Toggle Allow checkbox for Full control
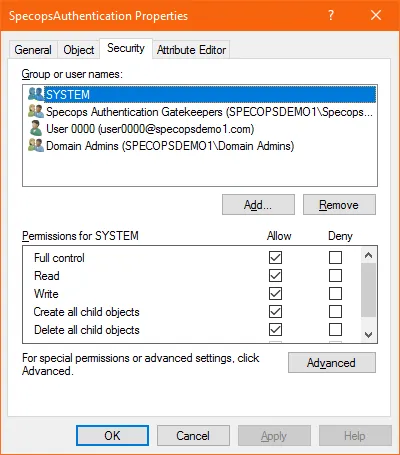Screen dimensions: 400x455 275,257
